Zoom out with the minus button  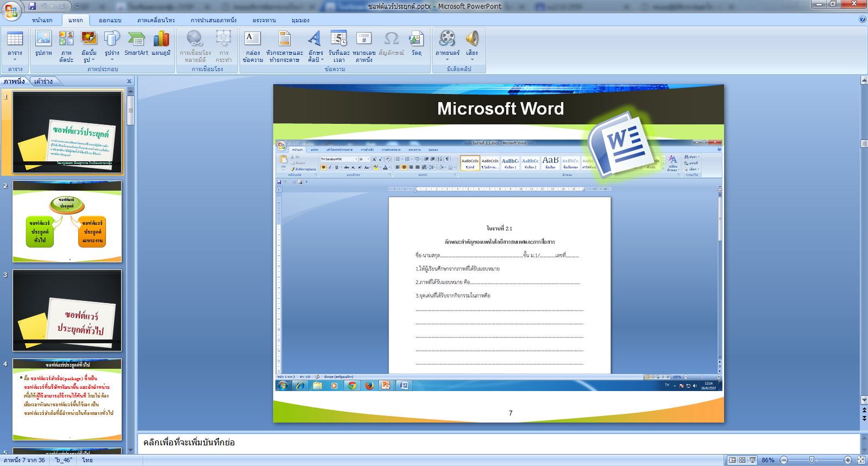click(784, 460)
